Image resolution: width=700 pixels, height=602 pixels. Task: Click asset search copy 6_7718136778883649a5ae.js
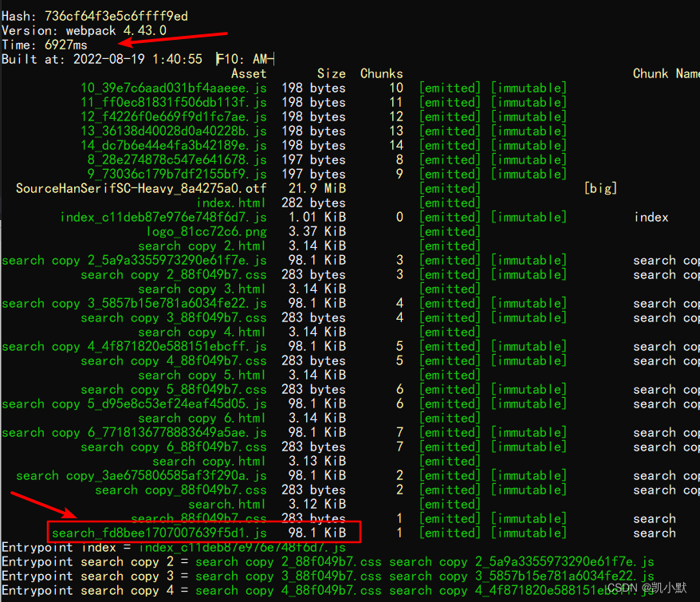[x=134, y=432]
